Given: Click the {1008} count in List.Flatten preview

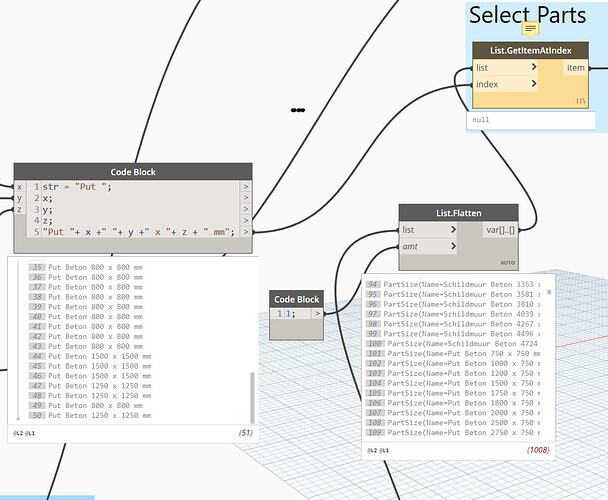Looking at the screenshot, I should tap(538, 450).
